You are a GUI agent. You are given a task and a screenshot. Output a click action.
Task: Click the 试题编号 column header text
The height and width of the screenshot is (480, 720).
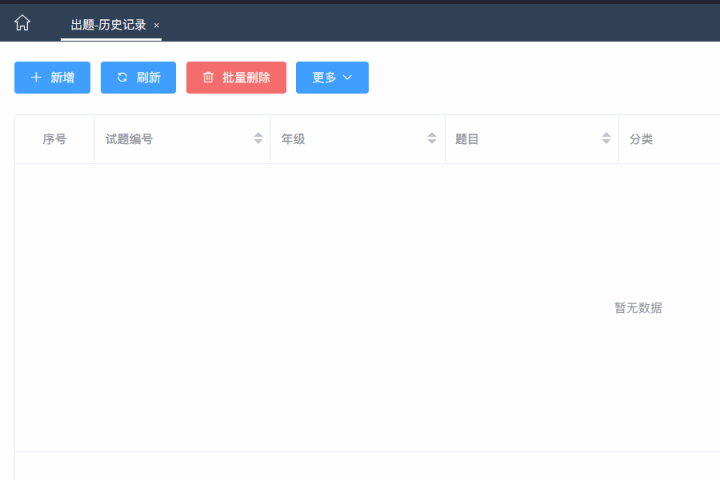[x=129, y=139]
